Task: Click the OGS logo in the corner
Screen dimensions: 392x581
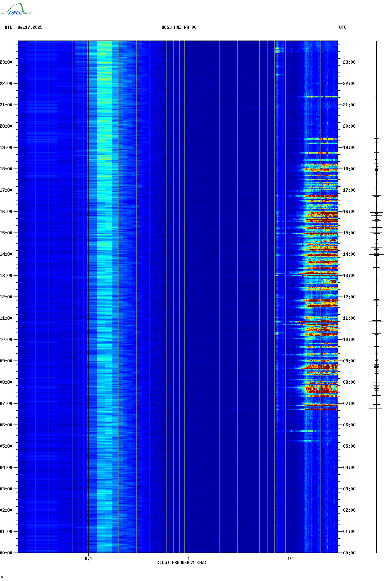Action: [x=16, y=9]
